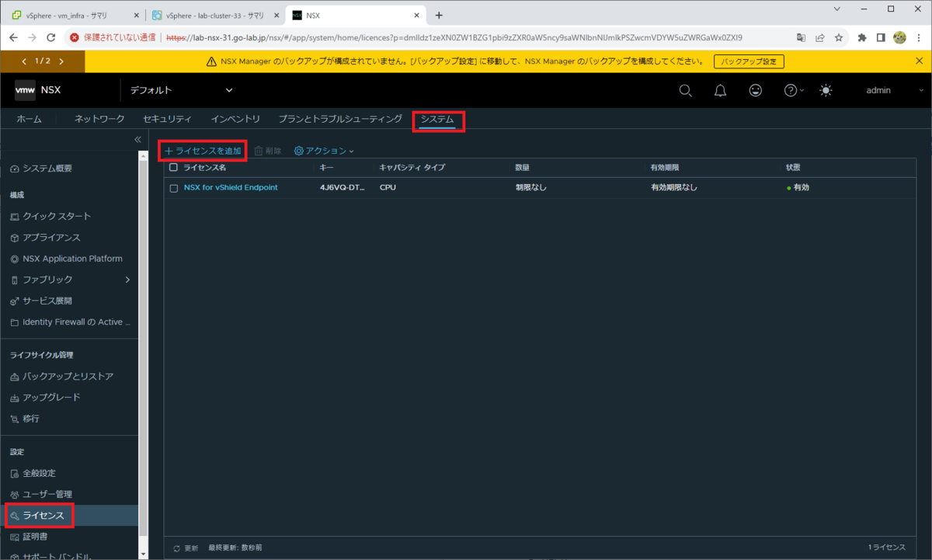Click the ライセンスを追加 button
Viewport: 932px width, 560px height.
(203, 151)
